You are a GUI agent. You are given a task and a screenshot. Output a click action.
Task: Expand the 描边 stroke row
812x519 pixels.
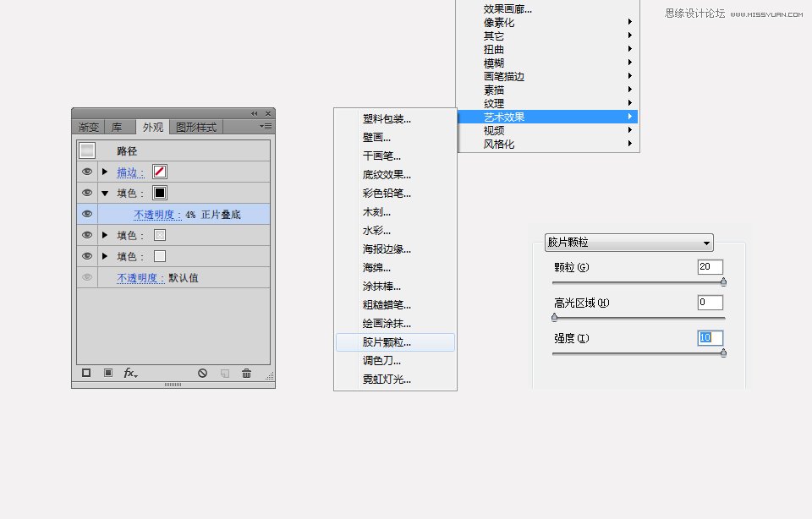click(x=105, y=172)
